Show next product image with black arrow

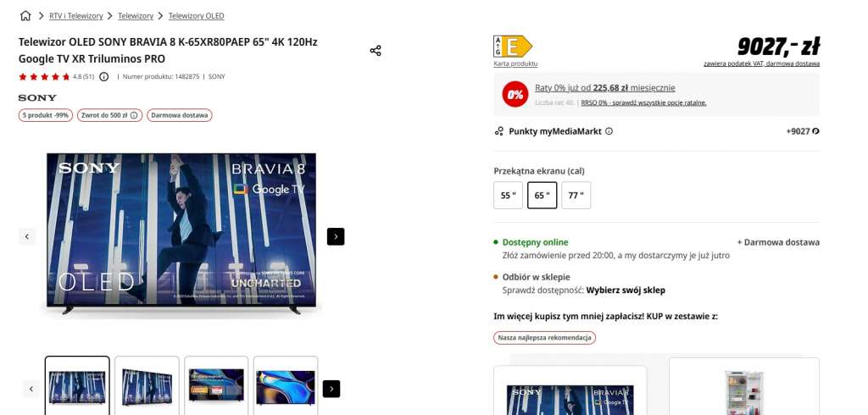(336, 236)
